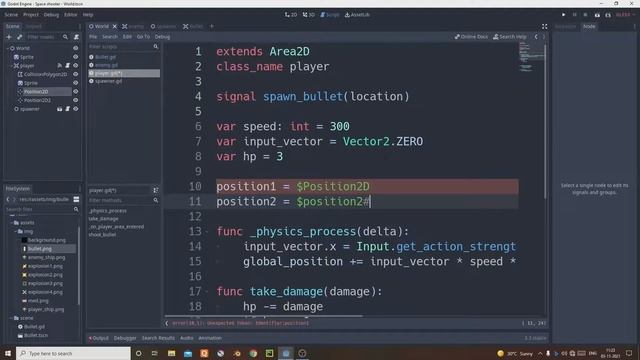Select enemy_ship.png in FileSystem
Viewport: 640px width, 360px height.
(x=47, y=258)
